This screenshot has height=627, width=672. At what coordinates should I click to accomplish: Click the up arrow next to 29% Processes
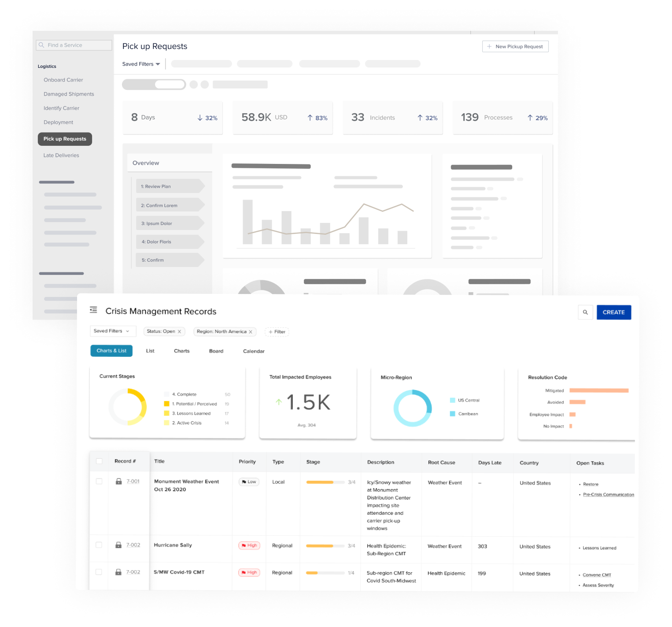pos(530,118)
